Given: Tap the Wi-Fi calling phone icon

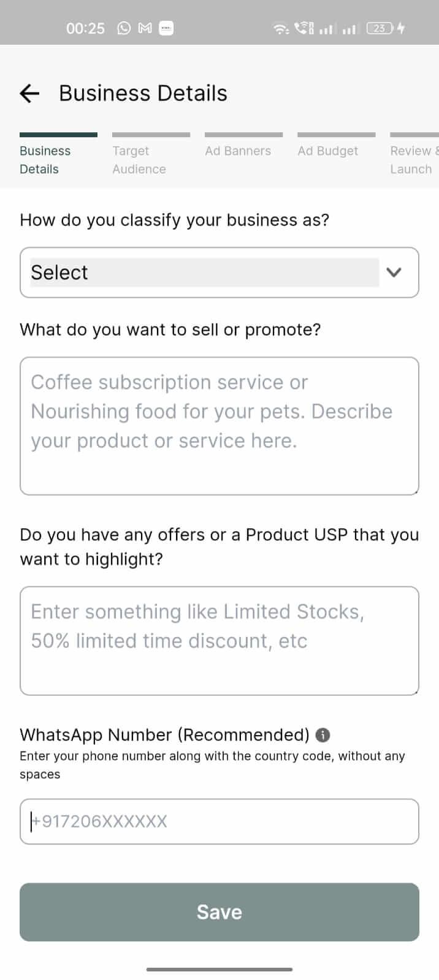Looking at the screenshot, I should 303,28.
